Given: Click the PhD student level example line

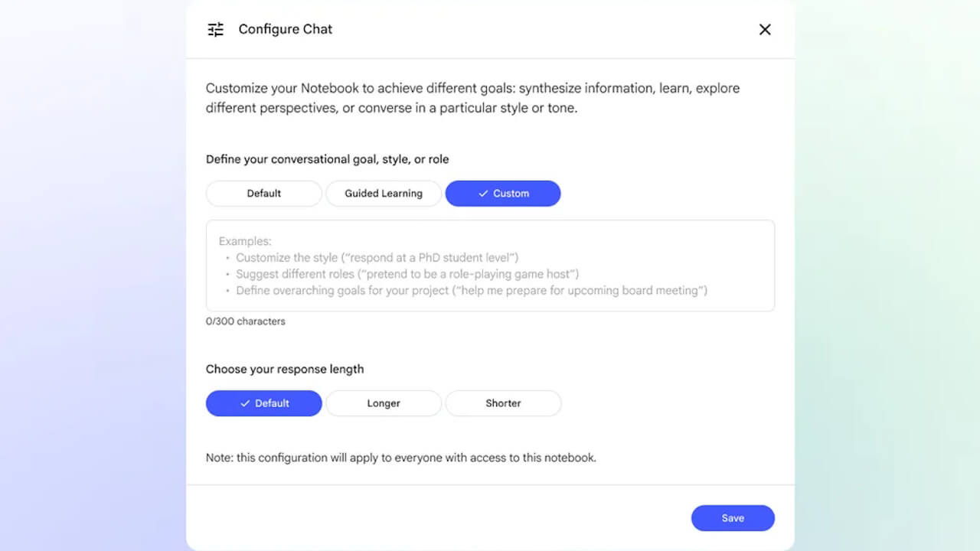Looking at the screenshot, I should (x=377, y=258).
